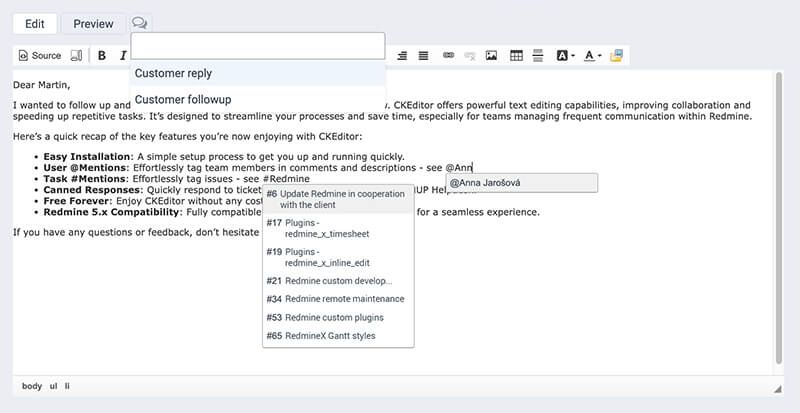The width and height of the screenshot is (800, 413).
Task: Place cursor after the '@Ann' mention text
Action: coord(472,167)
